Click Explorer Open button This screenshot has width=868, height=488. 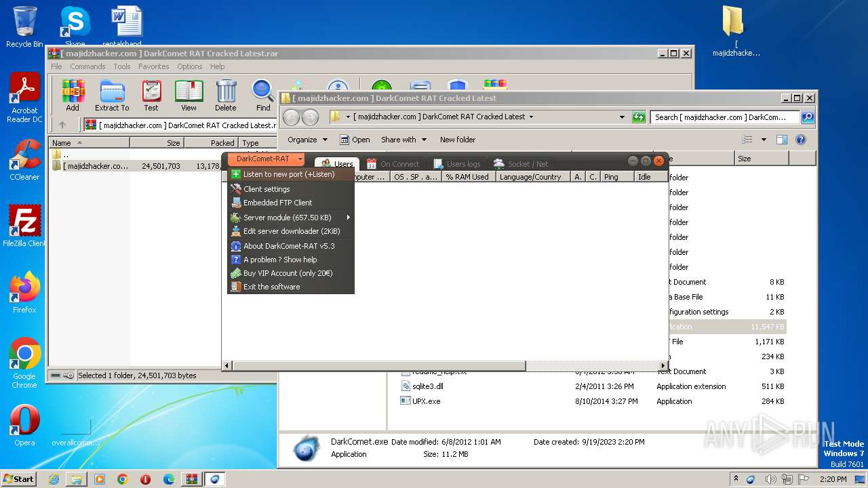(355, 140)
